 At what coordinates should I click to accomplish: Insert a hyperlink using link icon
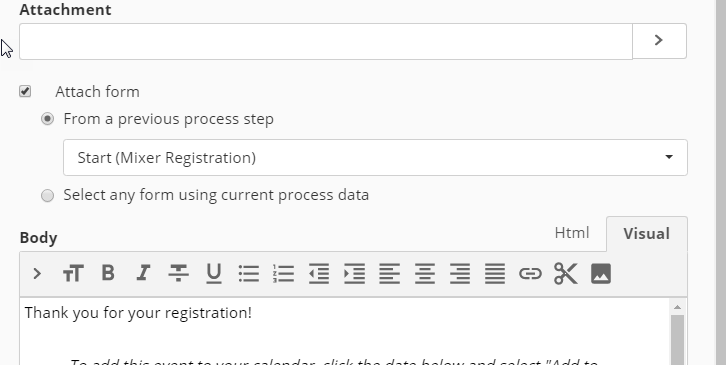[x=530, y=274]
